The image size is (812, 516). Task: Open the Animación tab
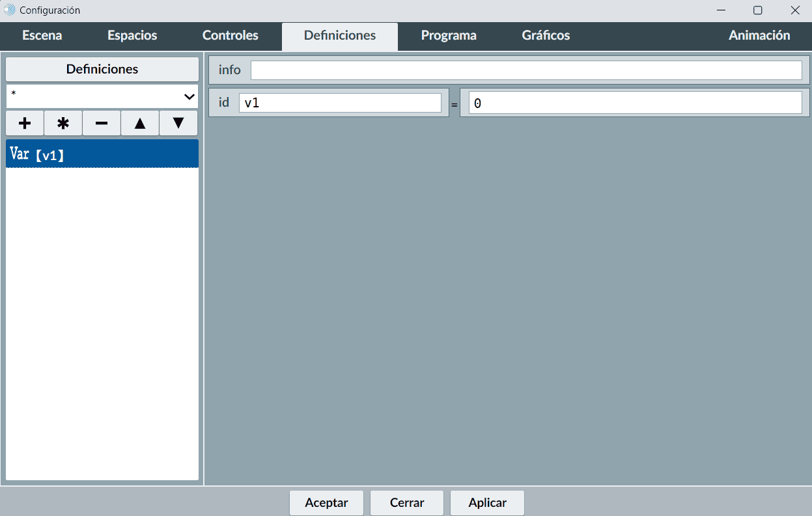click(x=759, y=36)
